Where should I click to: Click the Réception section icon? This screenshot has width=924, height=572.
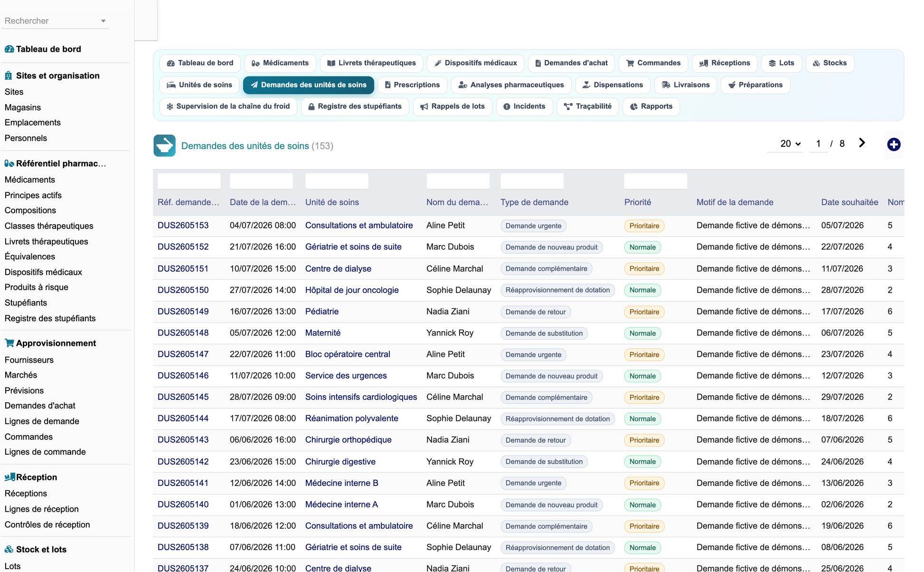pos(9,477)
